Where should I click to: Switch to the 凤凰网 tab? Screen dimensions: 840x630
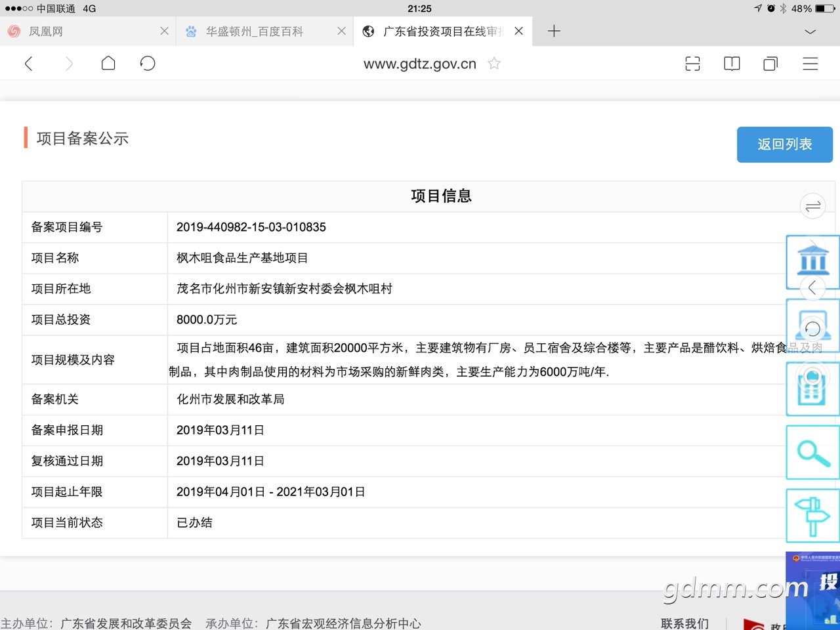(x=79, y=31)
